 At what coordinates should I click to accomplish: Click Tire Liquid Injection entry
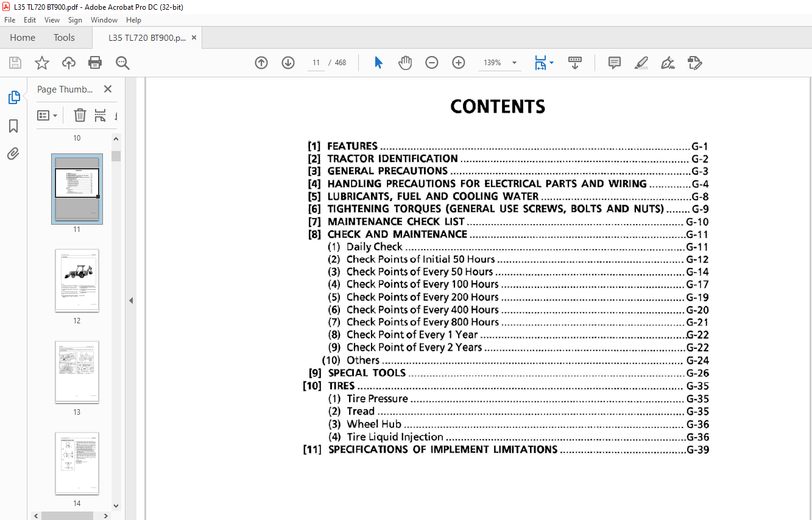[518, 437]
